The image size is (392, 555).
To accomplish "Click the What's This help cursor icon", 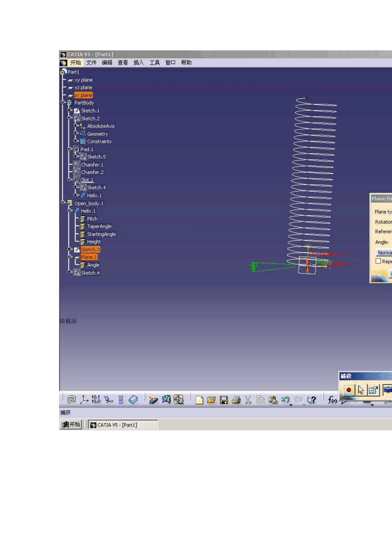I will coord(312,400).
